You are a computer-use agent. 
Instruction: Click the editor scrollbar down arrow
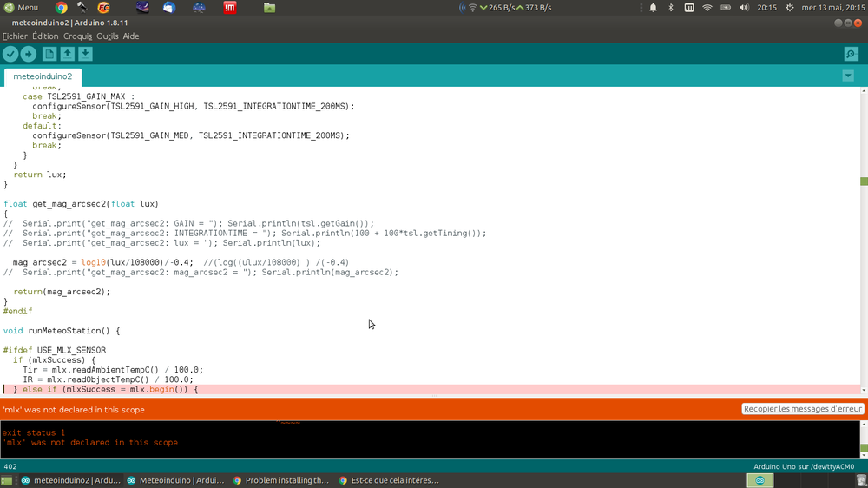click(x=864, y=390)
